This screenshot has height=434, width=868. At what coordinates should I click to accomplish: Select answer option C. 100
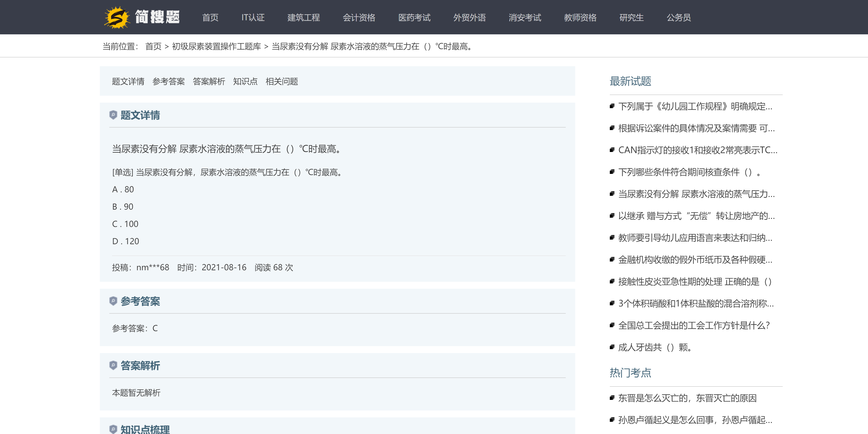tap(125, 224)
